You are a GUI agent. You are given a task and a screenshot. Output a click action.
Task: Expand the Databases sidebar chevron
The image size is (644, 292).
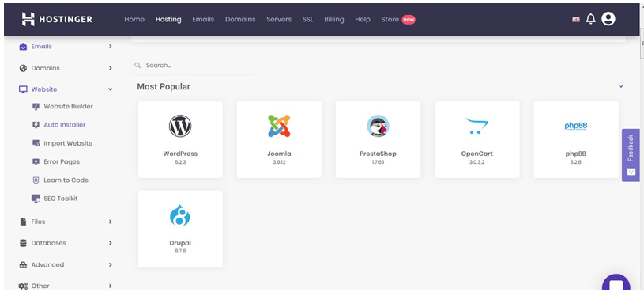(110, 243)
